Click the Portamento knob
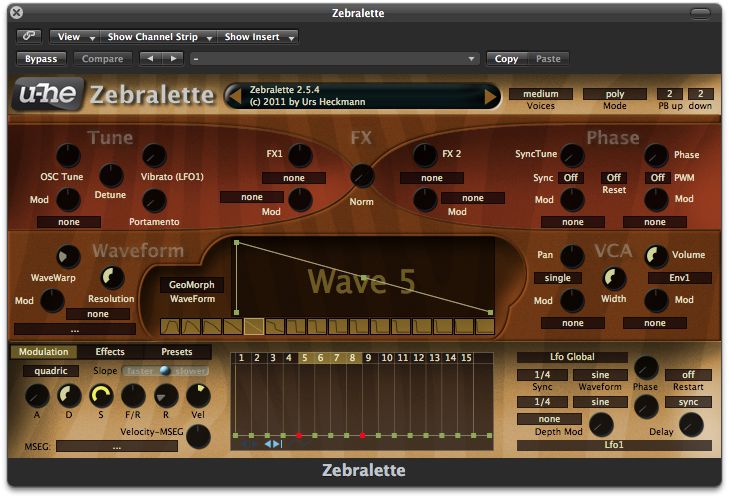729x498 pixels. tap(154, 201)
